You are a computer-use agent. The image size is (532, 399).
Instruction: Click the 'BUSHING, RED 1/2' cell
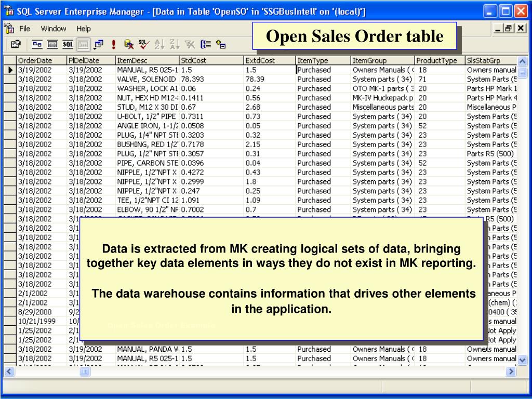pos(147,144)
